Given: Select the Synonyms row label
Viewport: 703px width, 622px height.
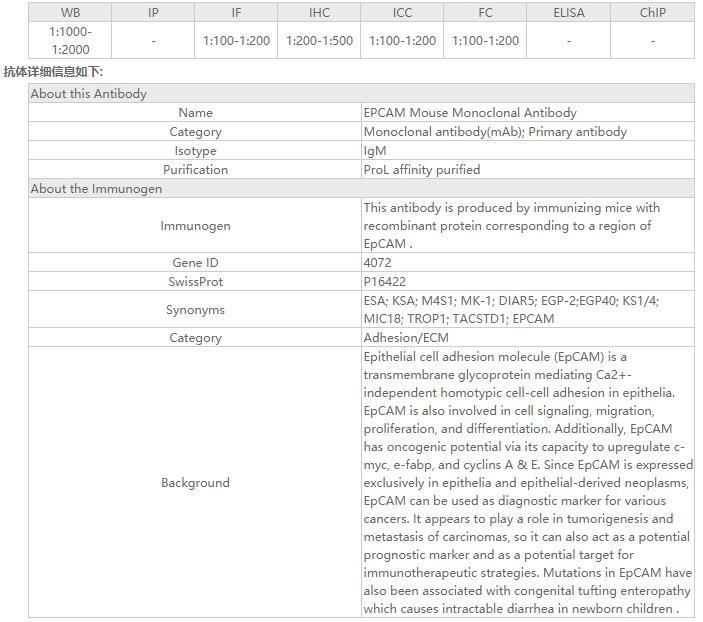Looking at the screenshot, I should tap(195, 310).
